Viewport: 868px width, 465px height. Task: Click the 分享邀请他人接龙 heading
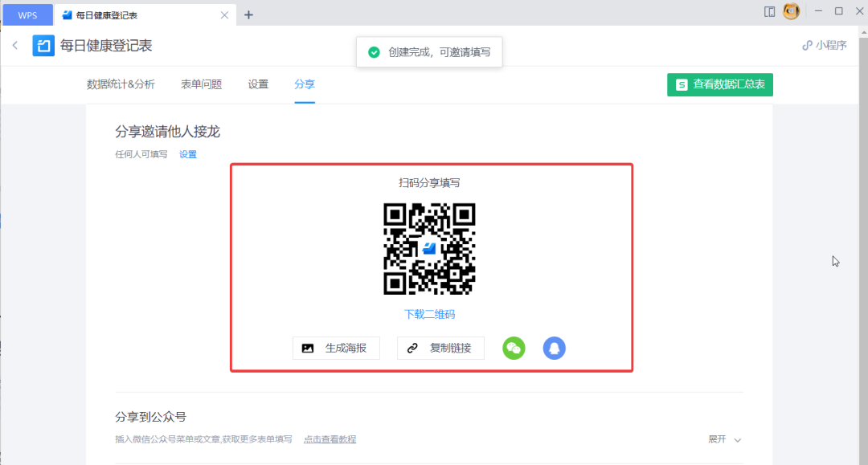(168, 132)
